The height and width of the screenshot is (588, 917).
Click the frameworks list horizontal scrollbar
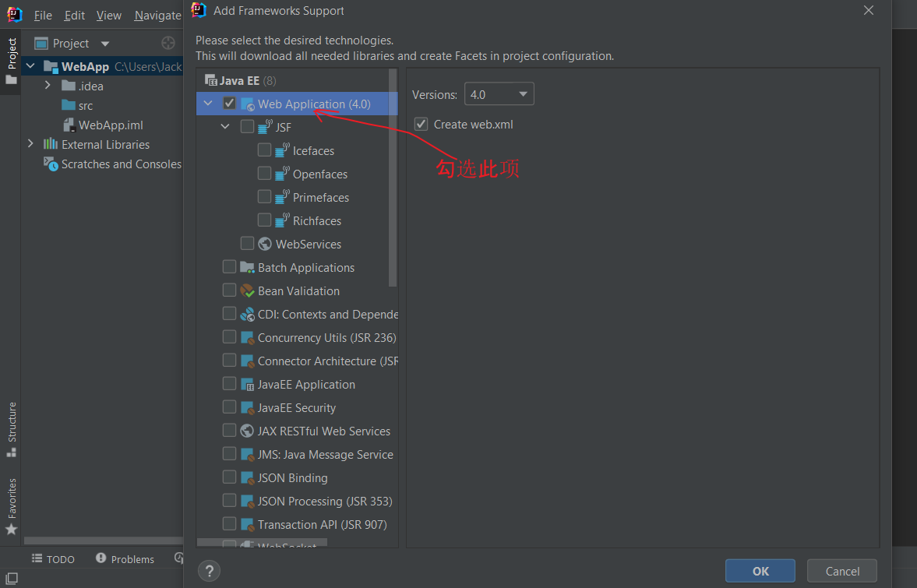[262, 543]
